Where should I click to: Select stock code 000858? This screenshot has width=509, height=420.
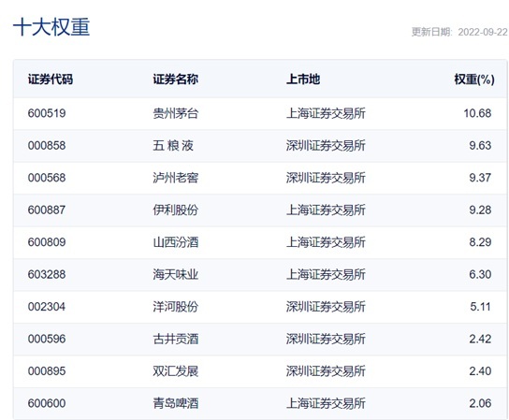tap(47, 145)
